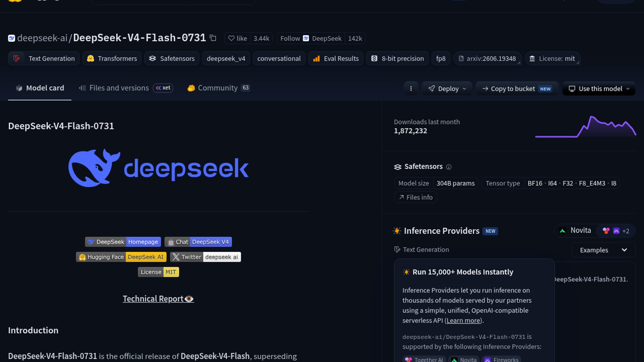Expand the Deploy dropdown
This screenshot has height=362, width=644.
point(447,88)
